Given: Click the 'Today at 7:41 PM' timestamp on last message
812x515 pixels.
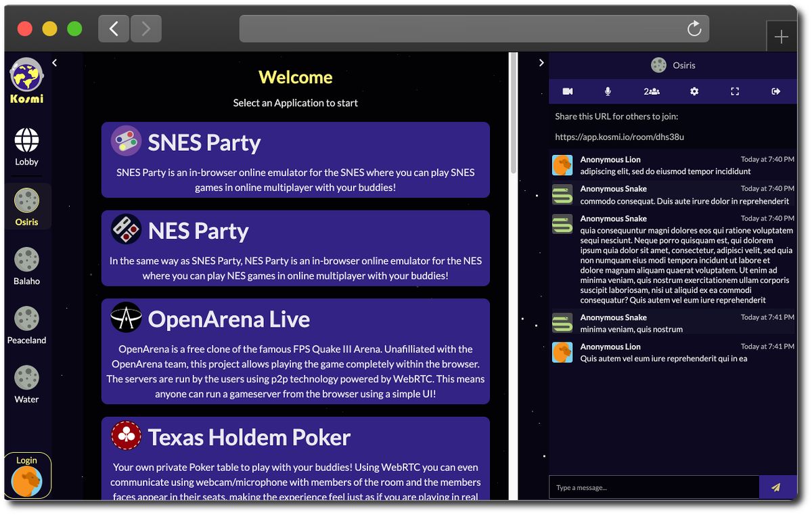Looking at the screenshot, I should pos(767,346).
